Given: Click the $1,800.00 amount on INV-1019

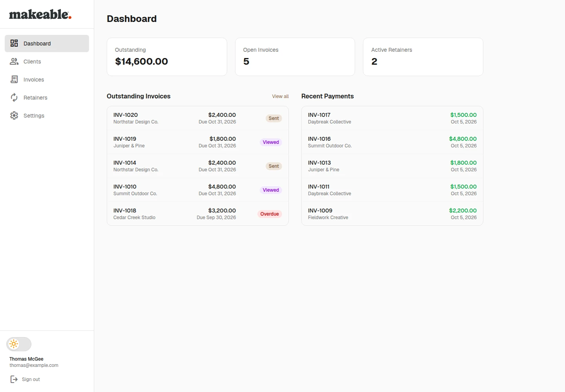Looking at the screenshot, I should point(222,139).
